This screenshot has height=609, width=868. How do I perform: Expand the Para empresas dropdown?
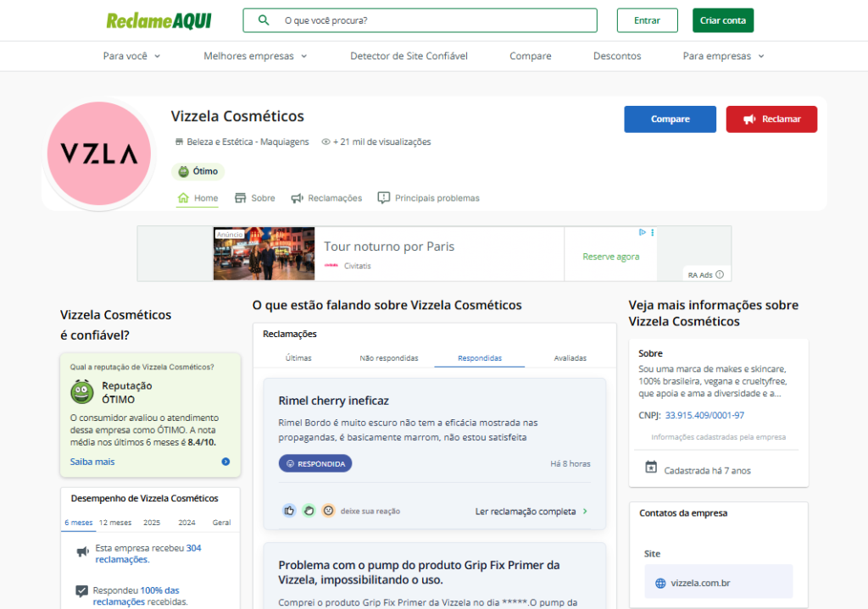[724, 56]
